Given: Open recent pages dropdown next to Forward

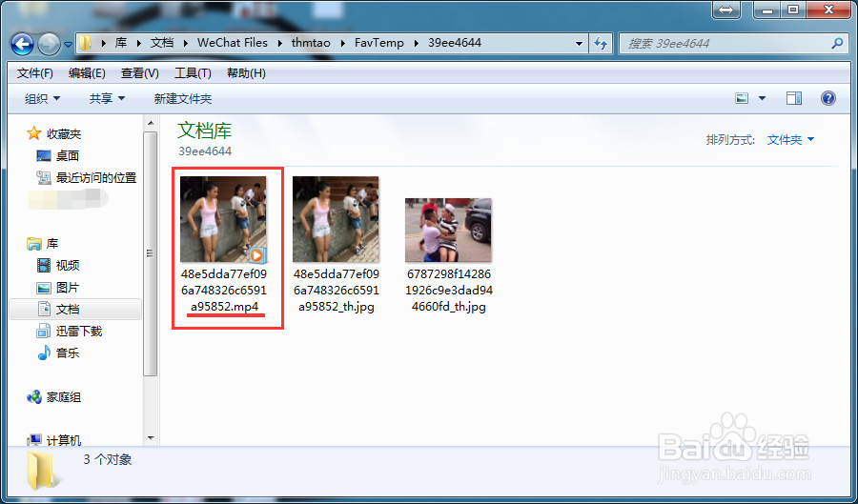Looking at the screenshot, I should click(69, 45).
